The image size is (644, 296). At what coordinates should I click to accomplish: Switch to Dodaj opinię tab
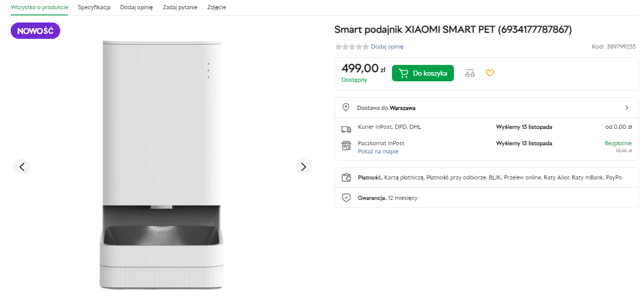pos(136,7)
